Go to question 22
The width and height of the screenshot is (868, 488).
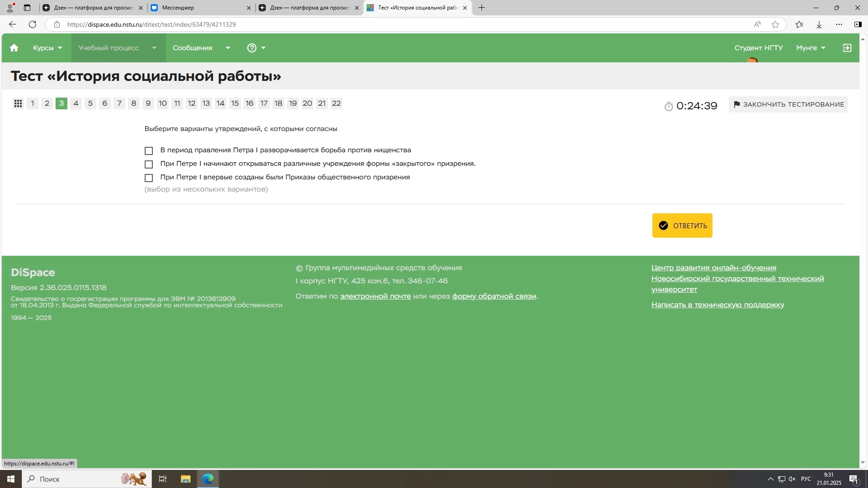pos(336,103)
